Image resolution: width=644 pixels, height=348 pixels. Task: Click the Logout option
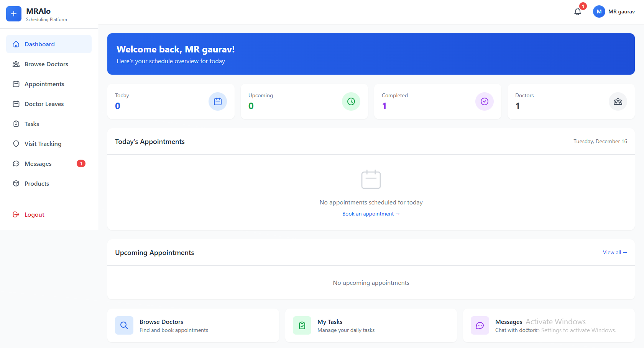click(x=34, y=214)
